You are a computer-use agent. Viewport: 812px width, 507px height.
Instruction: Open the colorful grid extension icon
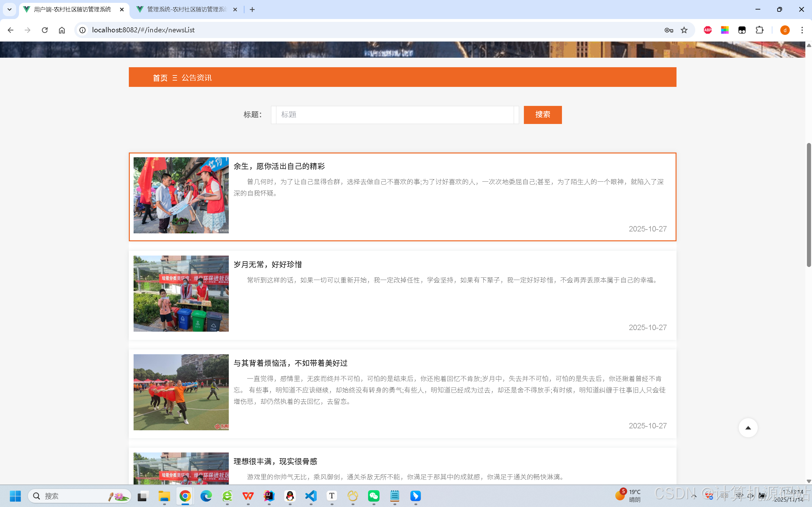[725, 30]
